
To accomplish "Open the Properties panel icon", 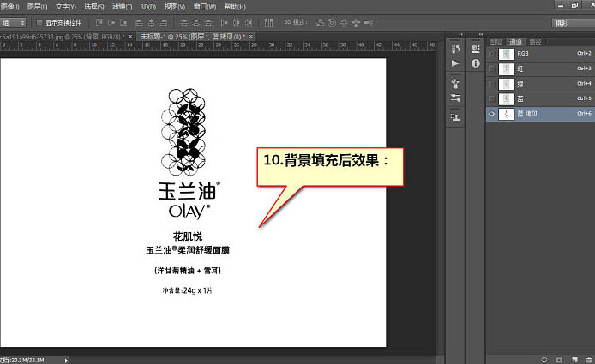I will [476, 49].
